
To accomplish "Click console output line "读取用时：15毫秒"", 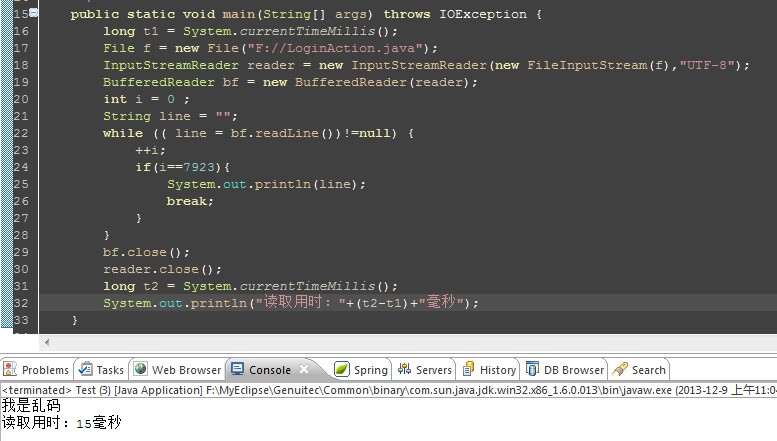I will pos(61,424).
